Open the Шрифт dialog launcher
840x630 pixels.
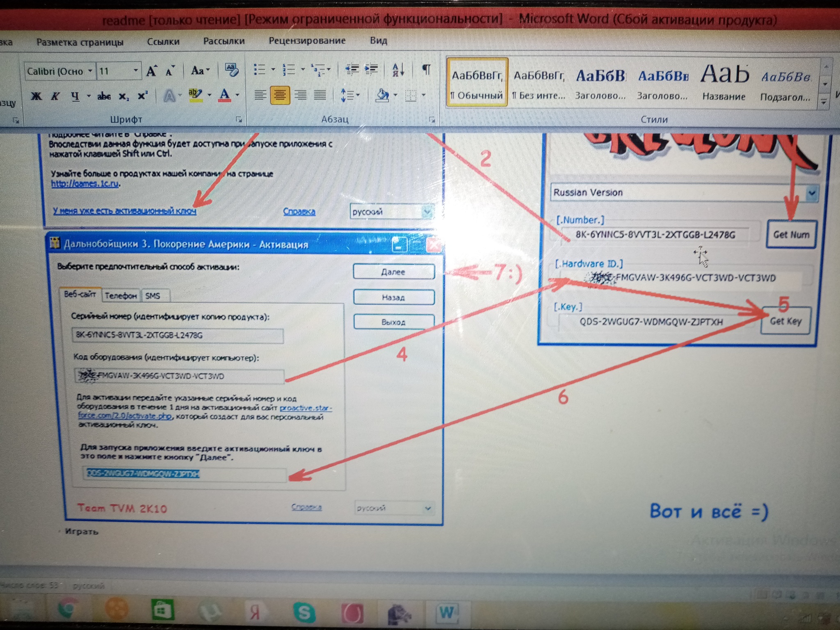tap(239, 120)
